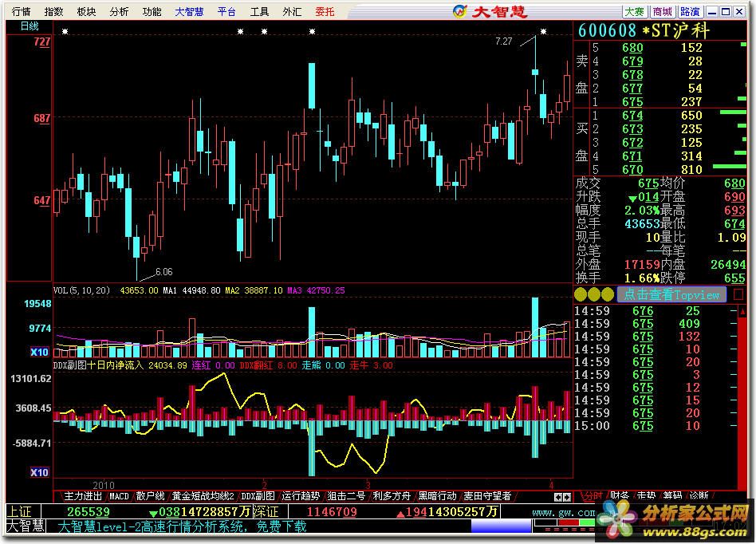Click the 路演 button in title bar
Screen dimensions: 756x544
pos(691,12)
